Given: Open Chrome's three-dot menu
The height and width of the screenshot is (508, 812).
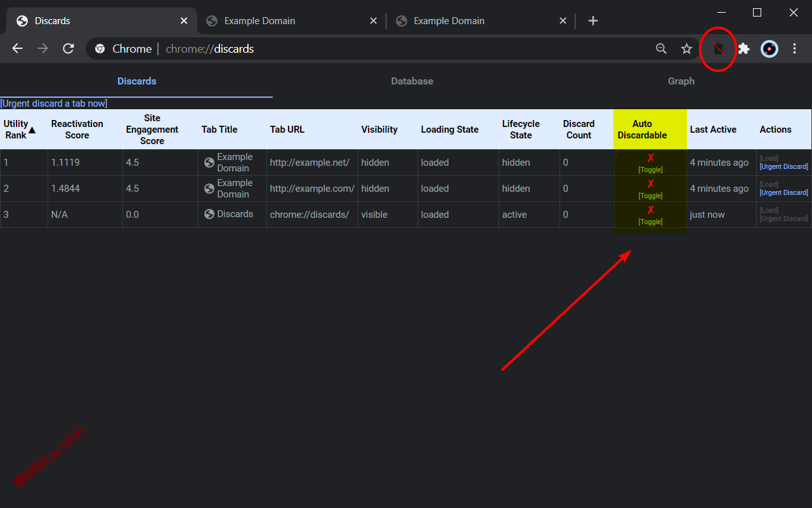Looking at the screenshot, I should [795, 49].
